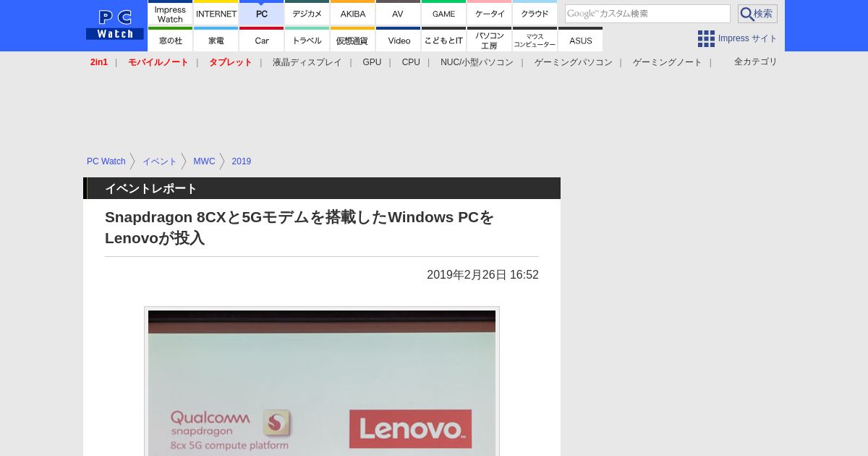Open the Qualcomm Lenovo article photo
Image resolution: width=868 pixels, height=456 pixels.
(322, 383)
